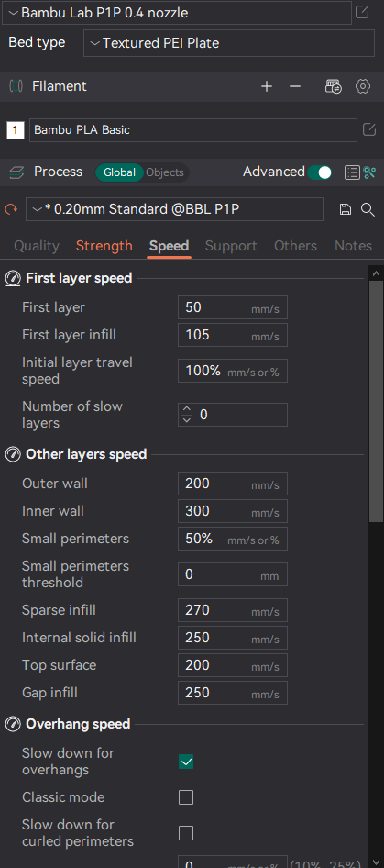Toggle the Advanced mode switch
Screen dimensions: 384x868
point(319,172)
